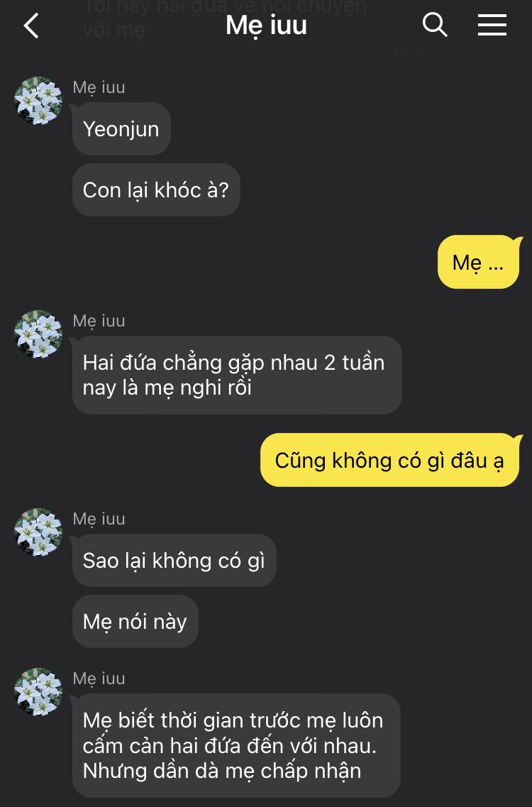Image resolution: width=532 pixels, height=807 pixels.
Task: Tap sender name above Sao lại message
Action: coord(99,519)
